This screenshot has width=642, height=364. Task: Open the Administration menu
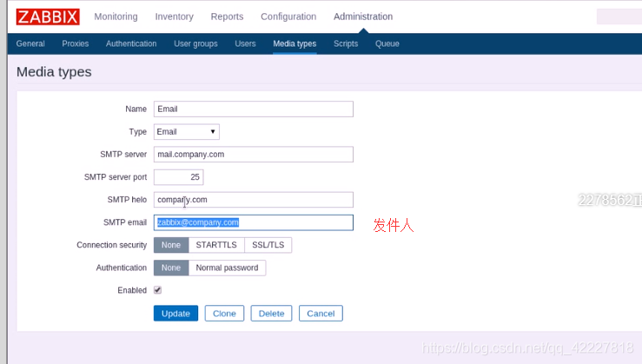[x=363, y=17]
